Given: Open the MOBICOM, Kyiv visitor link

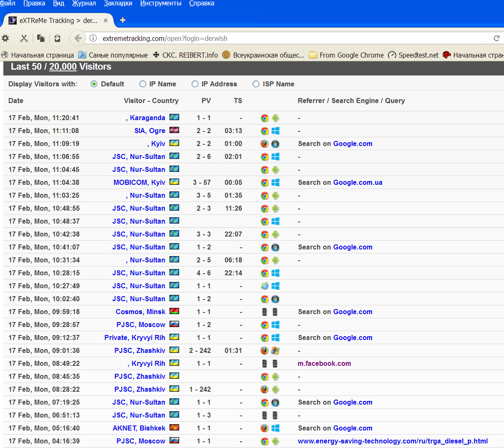Looking at the screenshot, I should [139, 182].
